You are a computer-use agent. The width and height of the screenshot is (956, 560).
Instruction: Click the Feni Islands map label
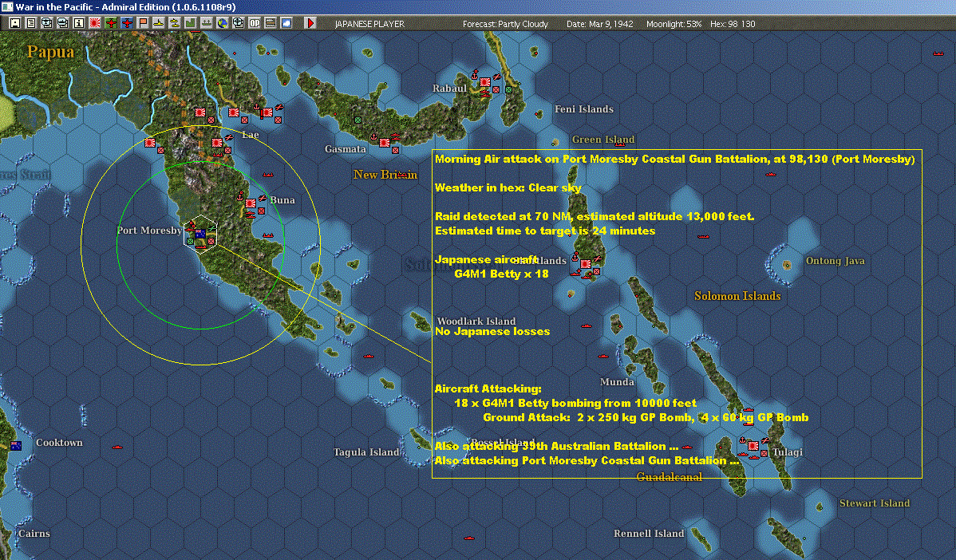pyautogui.click(x=584, y=109)
